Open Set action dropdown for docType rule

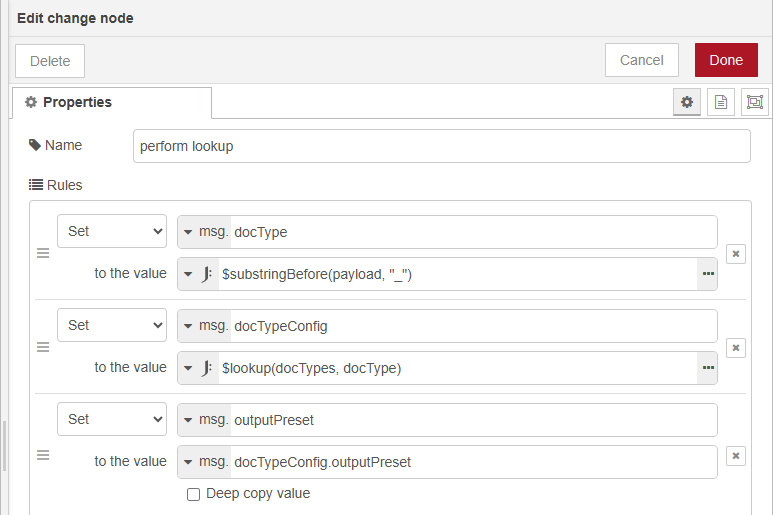(x=112, y=232)
